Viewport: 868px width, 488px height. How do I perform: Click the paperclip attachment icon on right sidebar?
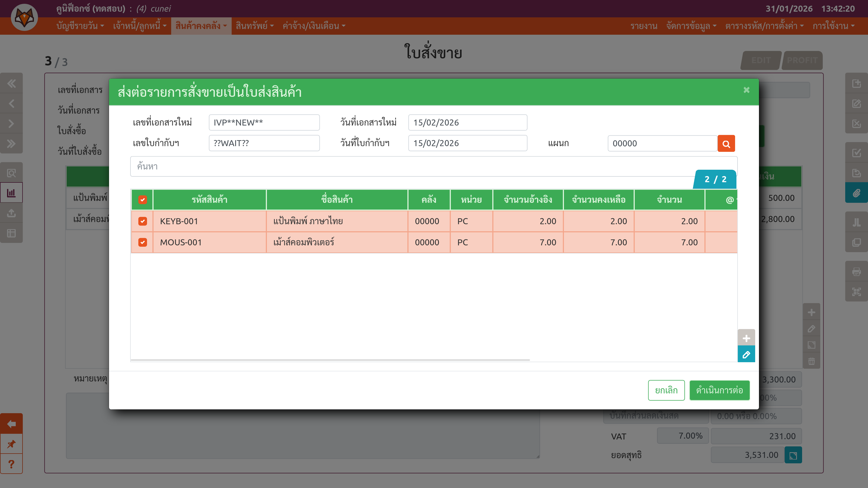click(x=856, y=193)
